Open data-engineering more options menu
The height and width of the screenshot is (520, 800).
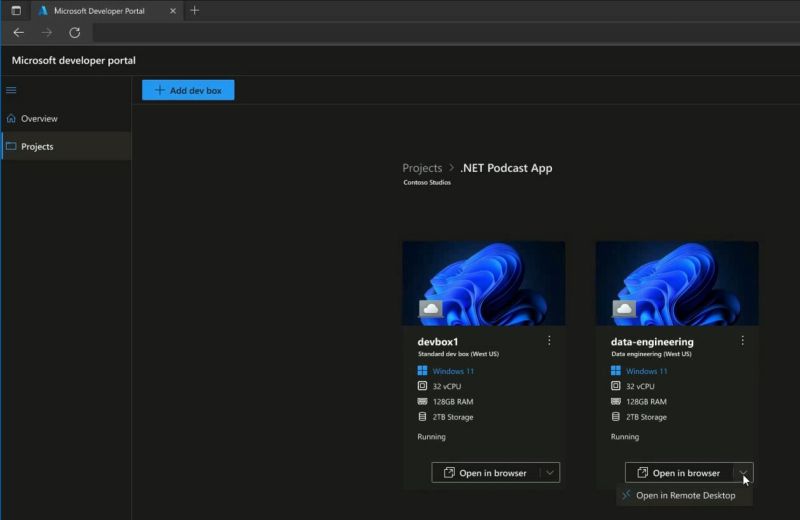tap(742, 341)
